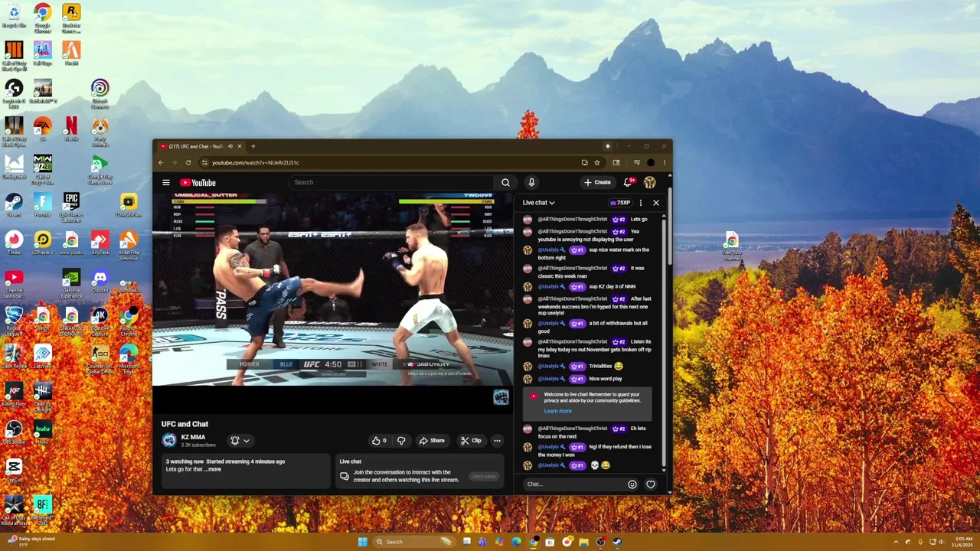Open the weather widget on the taskbar
This screenshot has height=551, width=980.
pyautogui.click(x=32, y=541)
